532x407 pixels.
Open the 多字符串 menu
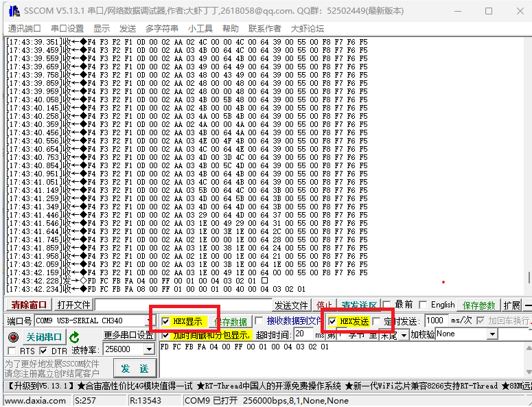[x=162, y=29]
